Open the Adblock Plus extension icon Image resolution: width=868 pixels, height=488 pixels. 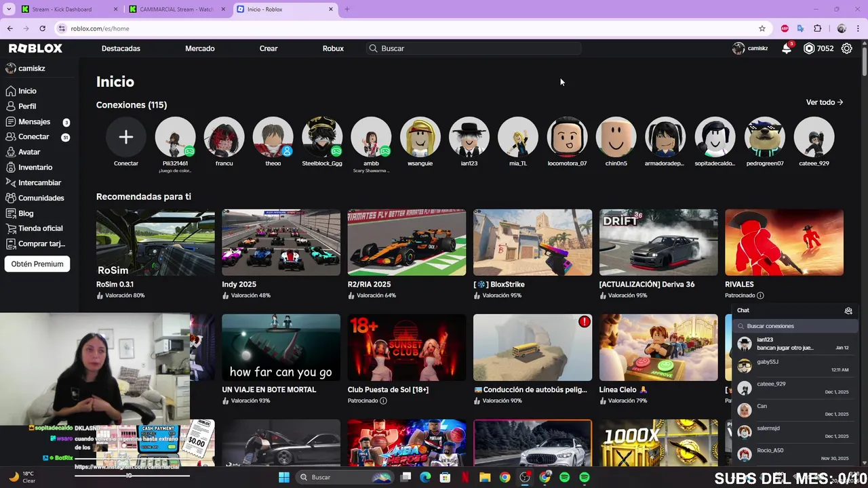pos(785,28)
